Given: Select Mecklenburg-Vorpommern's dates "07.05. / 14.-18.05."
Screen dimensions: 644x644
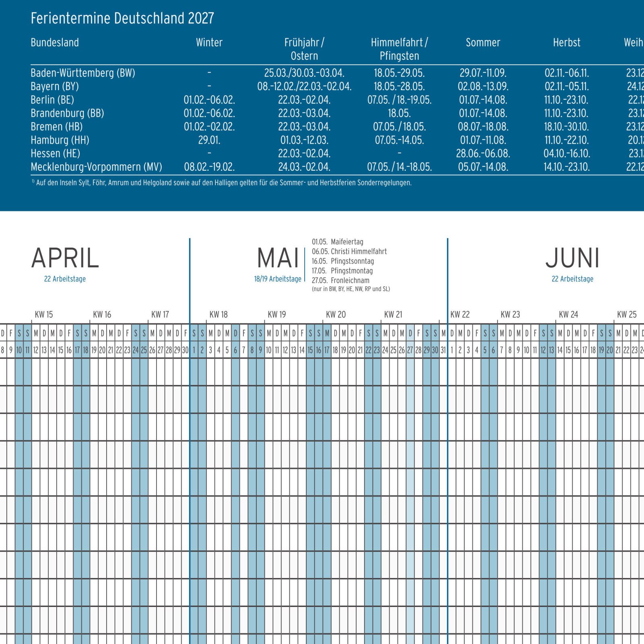Looking at the screenshot, I should point(399,167).
